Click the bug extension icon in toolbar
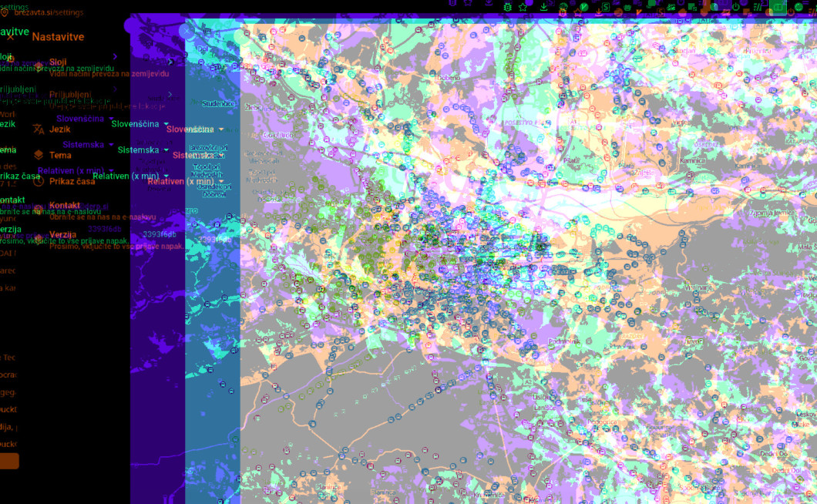817x504 pixels. [507, 7]
